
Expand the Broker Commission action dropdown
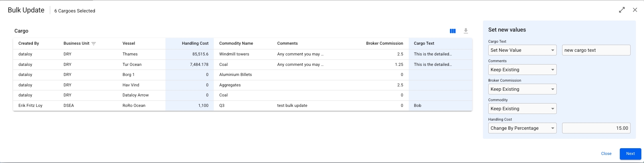pyautogui.click(x=522, y=89)
